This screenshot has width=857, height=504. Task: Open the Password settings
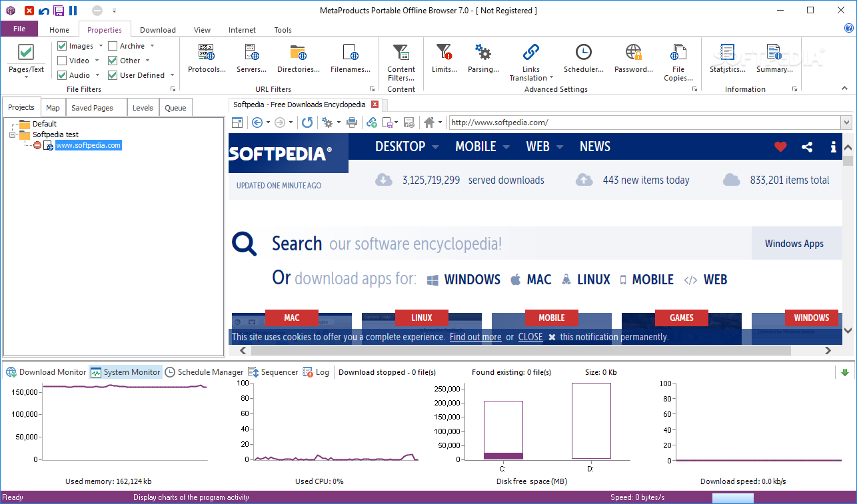point(633,59)
